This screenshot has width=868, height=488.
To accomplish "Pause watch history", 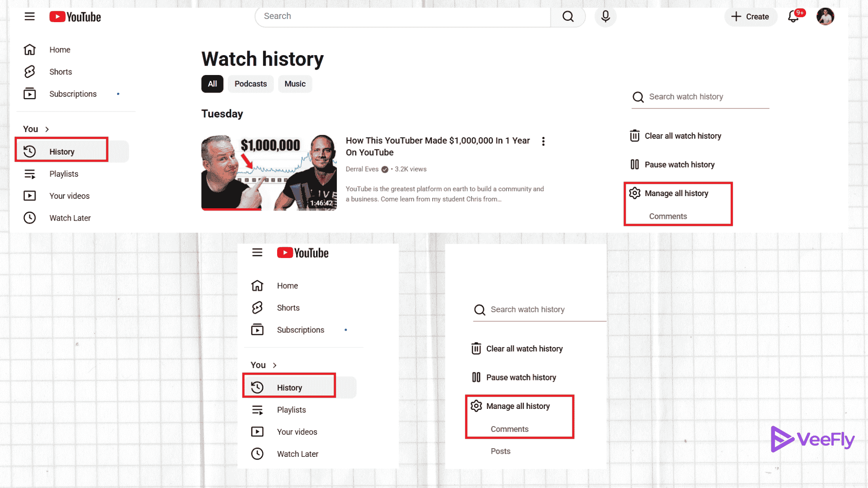I will click(679, 164).
